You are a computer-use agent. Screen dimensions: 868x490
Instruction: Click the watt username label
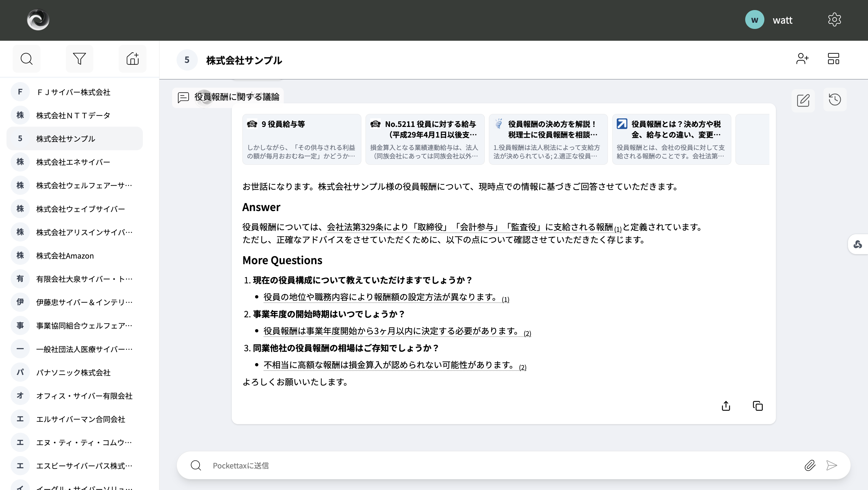click(x=782, y=20)
